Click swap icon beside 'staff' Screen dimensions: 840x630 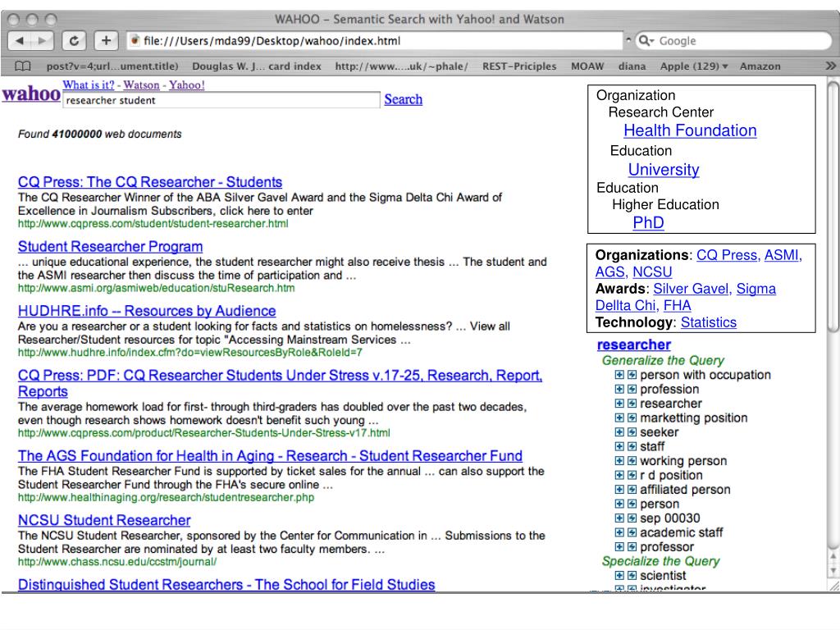[632, 446]
